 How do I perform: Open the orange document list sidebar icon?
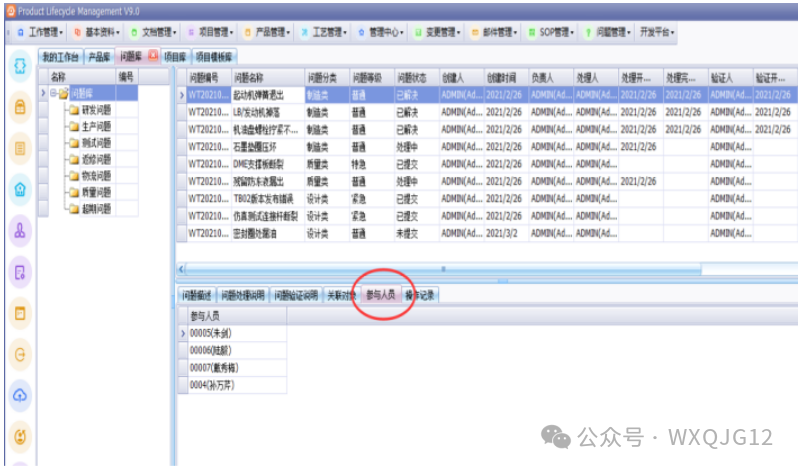click(20, 149)
